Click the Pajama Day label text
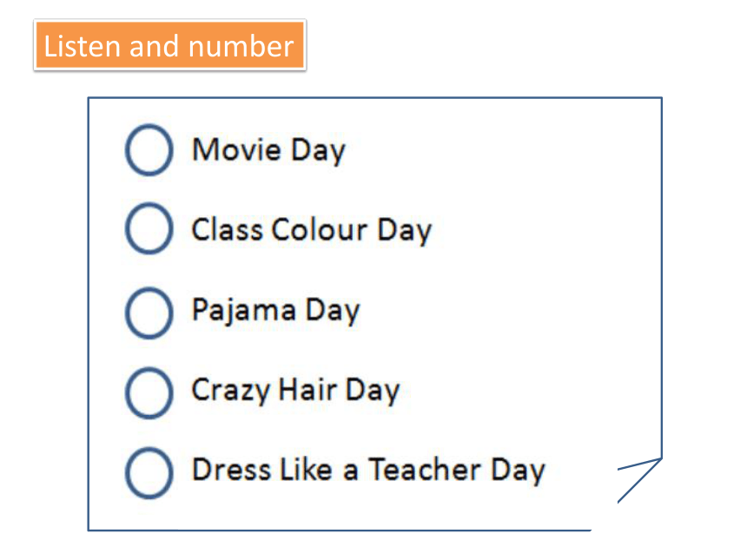Image resolution: width=747 pixels, height=560 pixels. [276, 311]
